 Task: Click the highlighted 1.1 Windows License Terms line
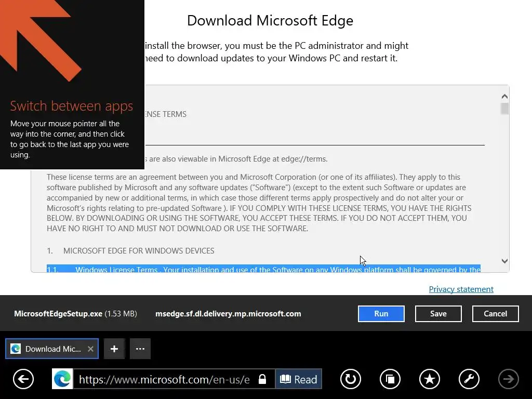click(x=263, y=269)
